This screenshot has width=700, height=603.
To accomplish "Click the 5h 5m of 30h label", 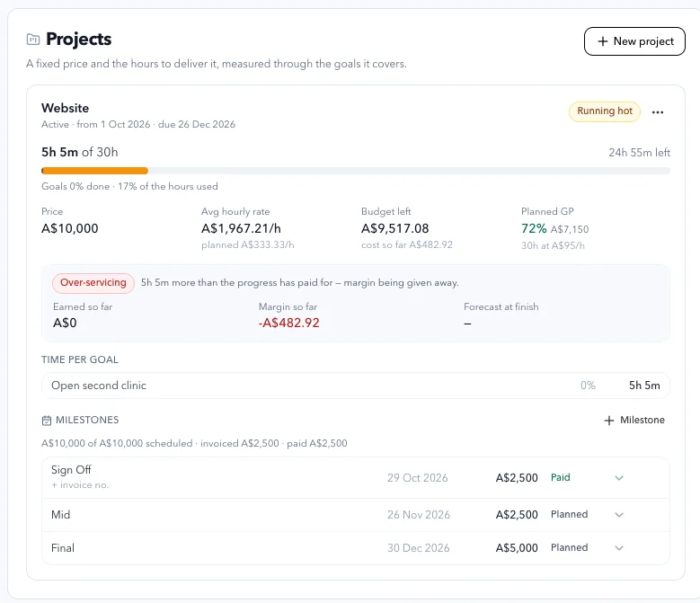I will [x=79, y=152].
